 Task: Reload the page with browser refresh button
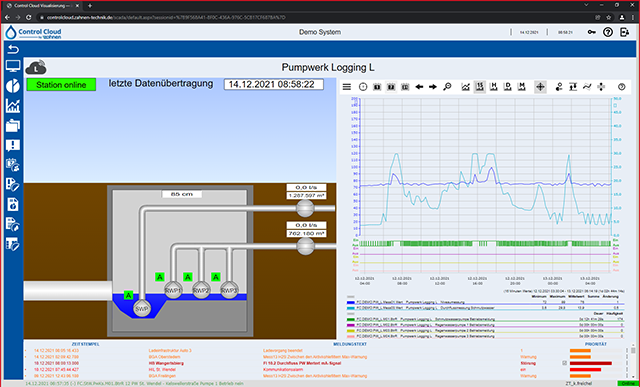(29, 17)
